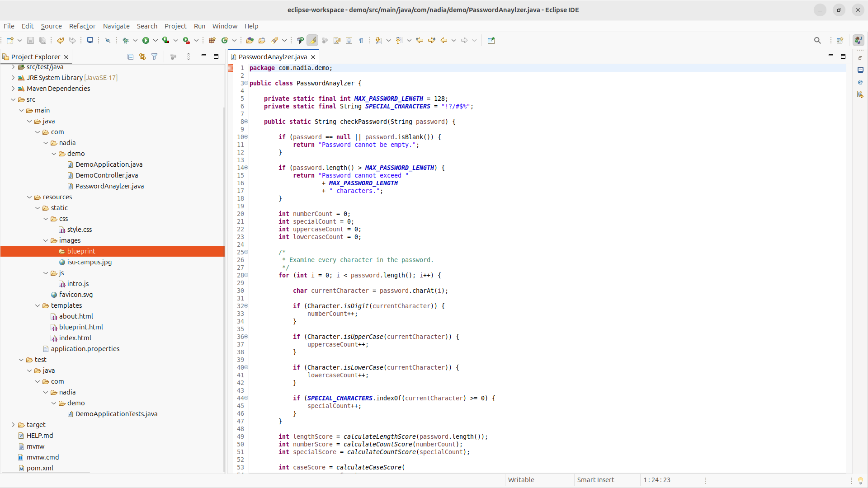868x488 pixels.
Task: Open Project Explorer View Menu dots
Action: (189, 57)
